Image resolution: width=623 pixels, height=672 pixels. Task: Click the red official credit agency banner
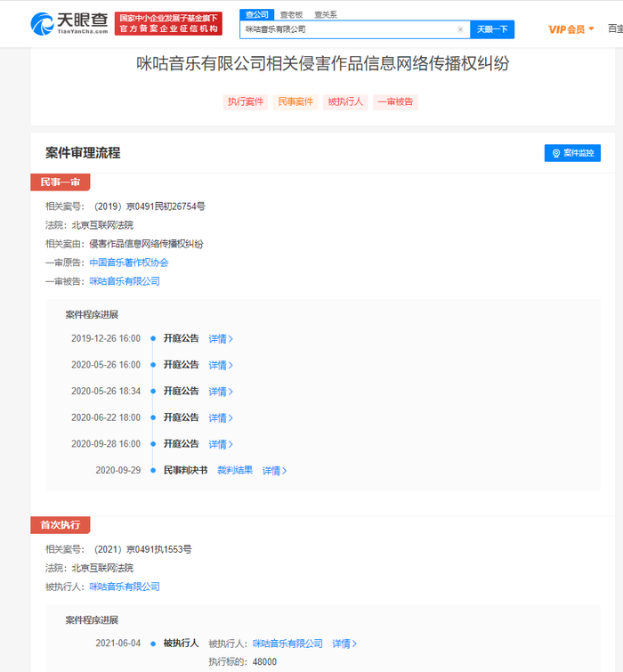[x=168, y=23]
